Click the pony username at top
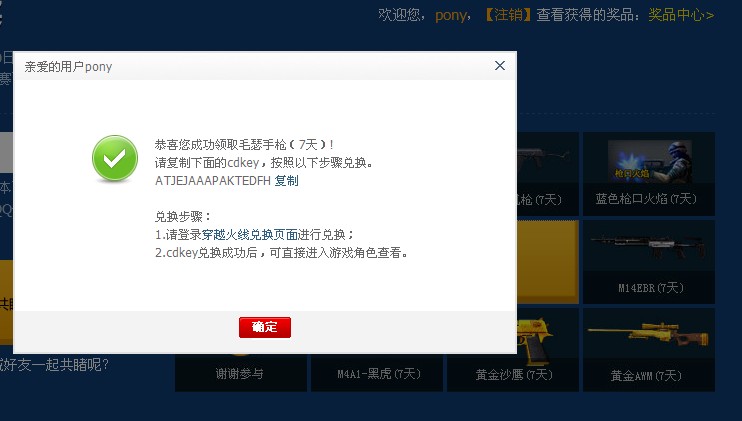The image size is (742, 421). pyautogui.click(x=450, y=15)
